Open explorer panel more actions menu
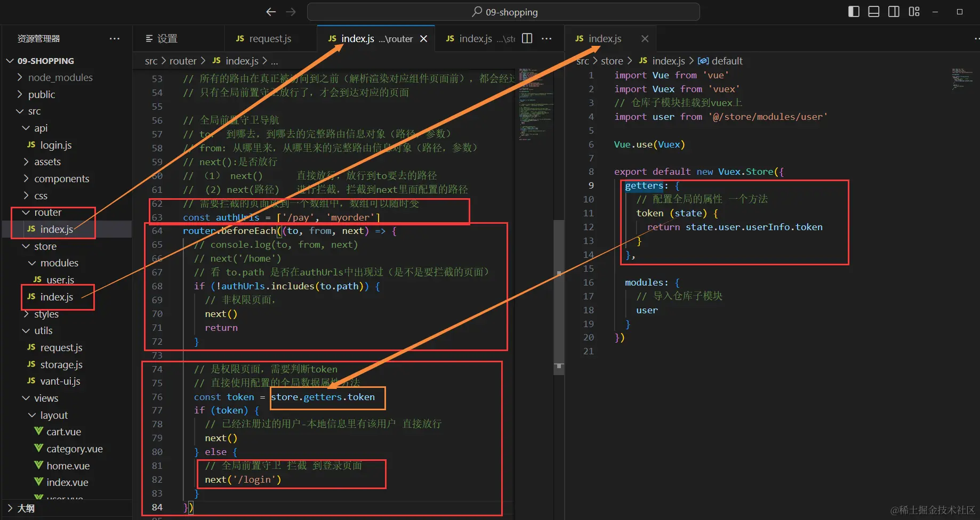Viewport: 980px width, 520px height. tap(115, 38)
